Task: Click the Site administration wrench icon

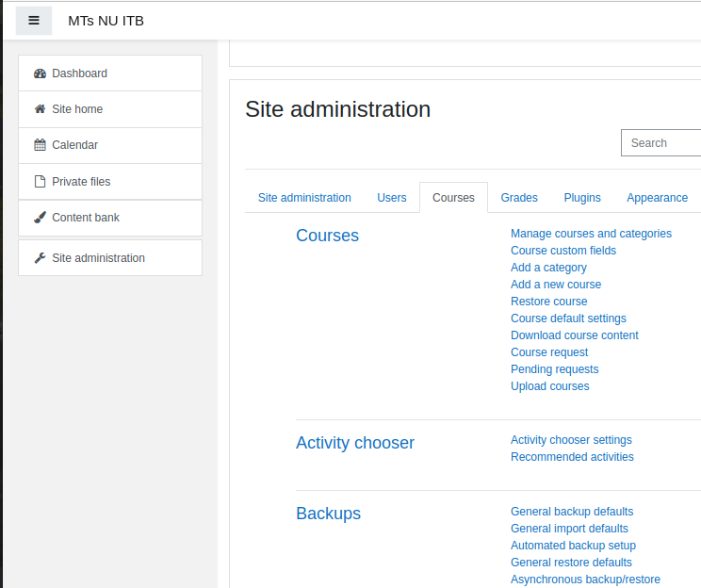Action: [40, 258]
